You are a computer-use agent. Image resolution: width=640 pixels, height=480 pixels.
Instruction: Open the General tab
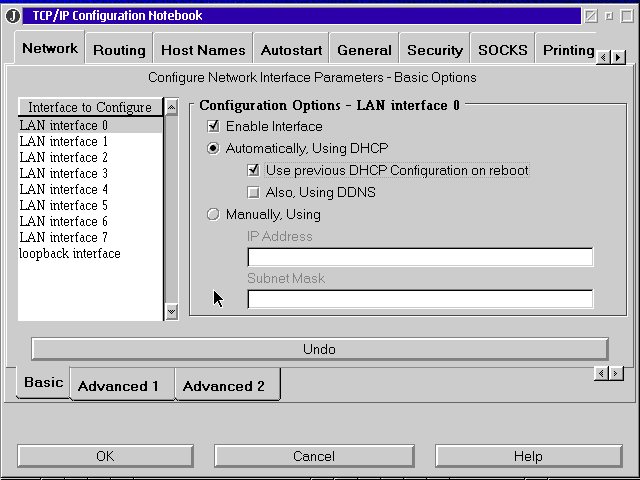point(364,50)
